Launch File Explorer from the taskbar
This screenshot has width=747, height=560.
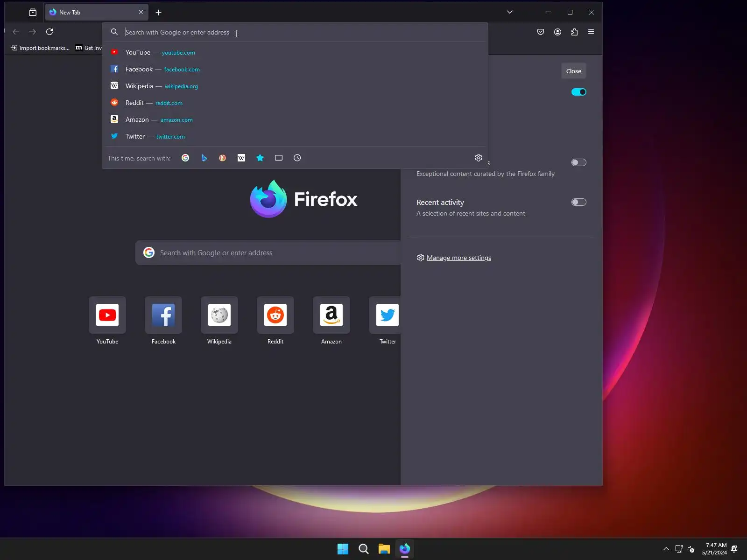click(x=384, y=549)
